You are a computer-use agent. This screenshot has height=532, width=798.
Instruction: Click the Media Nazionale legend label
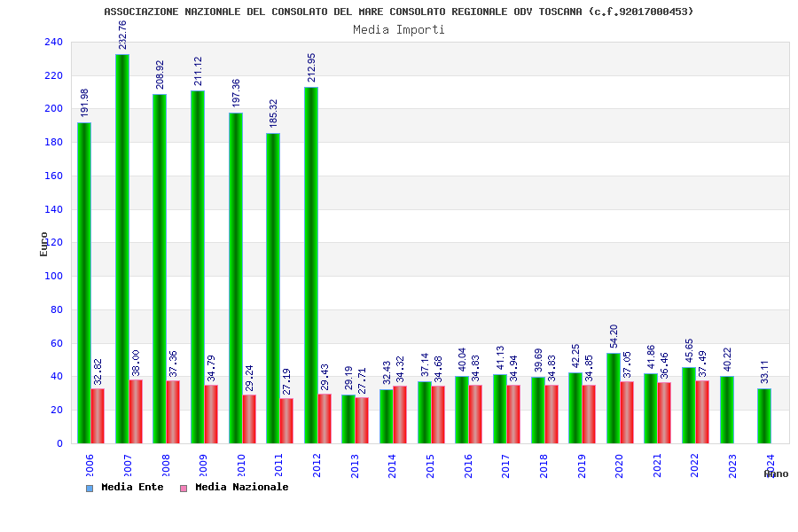pos(242,487)
